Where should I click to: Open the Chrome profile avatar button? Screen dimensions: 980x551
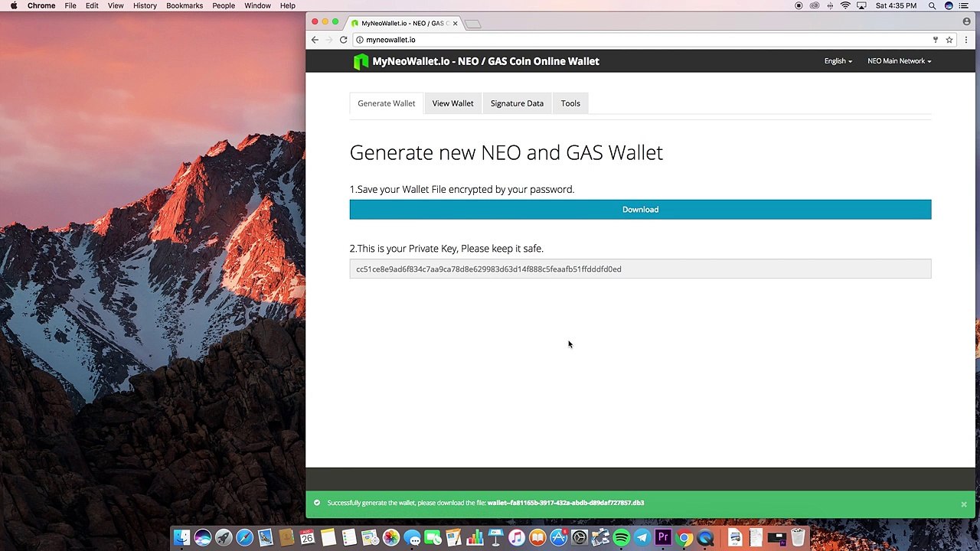coord(966,22)
